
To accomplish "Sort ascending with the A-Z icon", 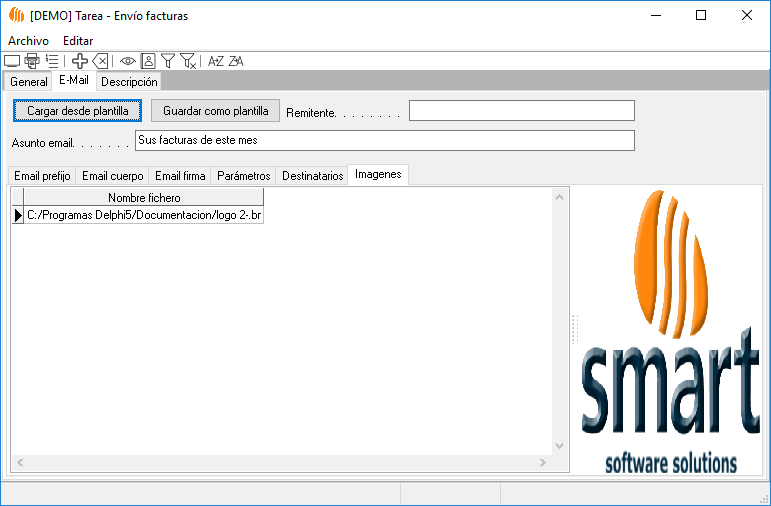I will (x=215, y=61).
